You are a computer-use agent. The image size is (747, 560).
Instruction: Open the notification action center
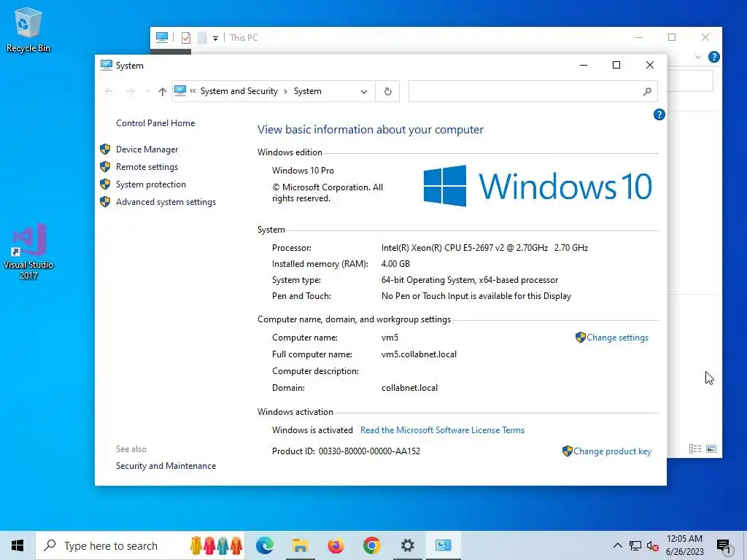724,546
